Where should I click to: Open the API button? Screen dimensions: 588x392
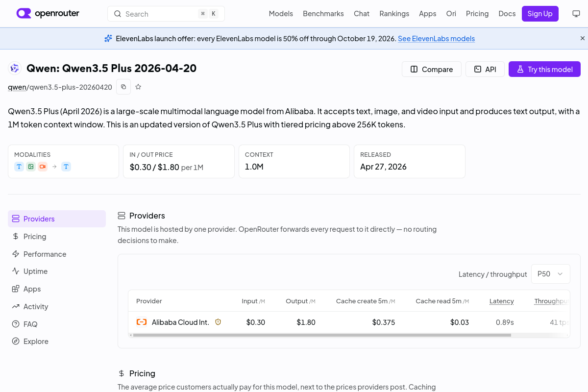click(x=485, y=69)
